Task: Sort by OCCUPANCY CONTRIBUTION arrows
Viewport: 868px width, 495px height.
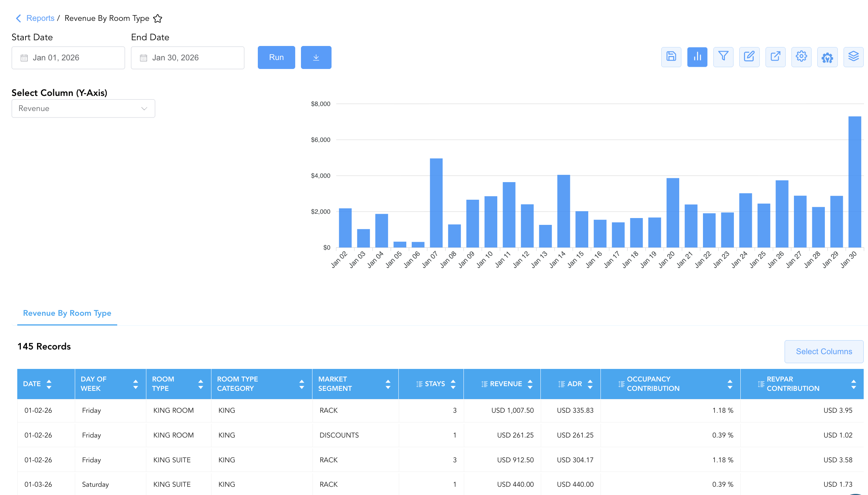Action: (730, 384)
